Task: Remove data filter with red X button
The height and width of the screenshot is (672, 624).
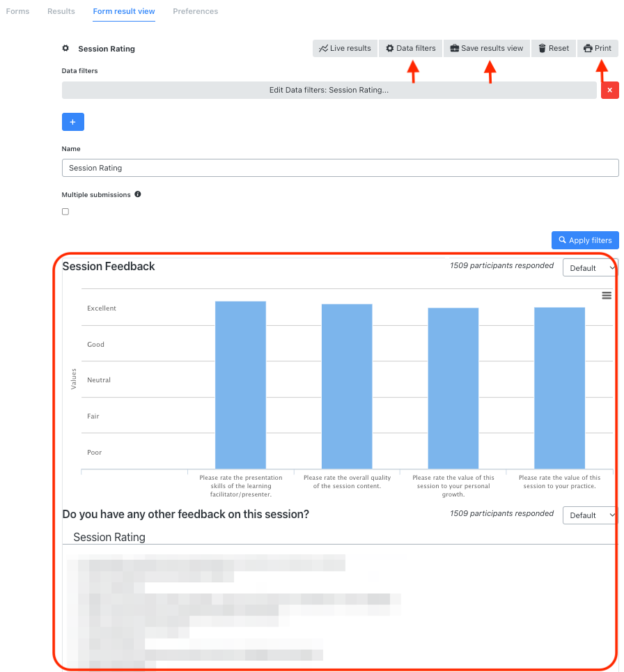Action: pos(610,90)
